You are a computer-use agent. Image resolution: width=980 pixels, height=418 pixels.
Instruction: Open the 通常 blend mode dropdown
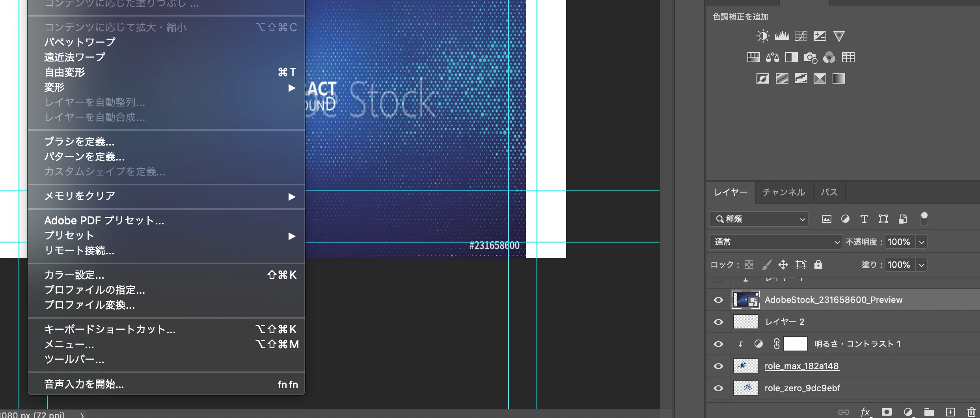click(775, 242)
